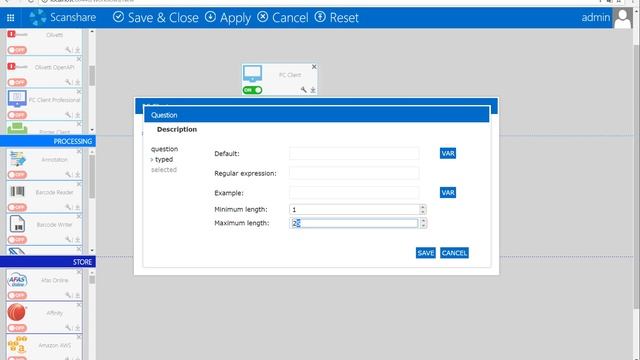The height and width of the screenshot is (360, 640).
Task: Open wrench settings for Barcode Writer
Action: (68, 240)
